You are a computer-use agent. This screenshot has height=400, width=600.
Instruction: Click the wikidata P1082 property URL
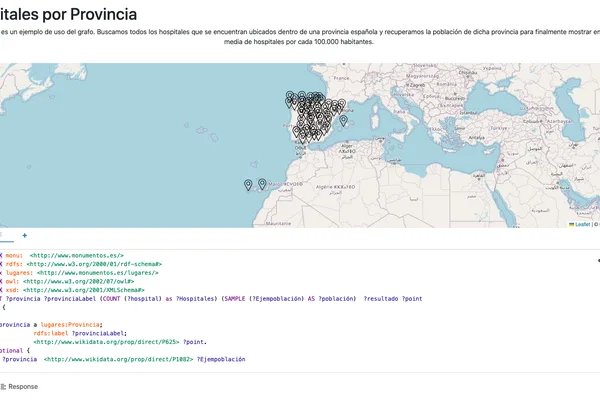click(x=119, y=359)
